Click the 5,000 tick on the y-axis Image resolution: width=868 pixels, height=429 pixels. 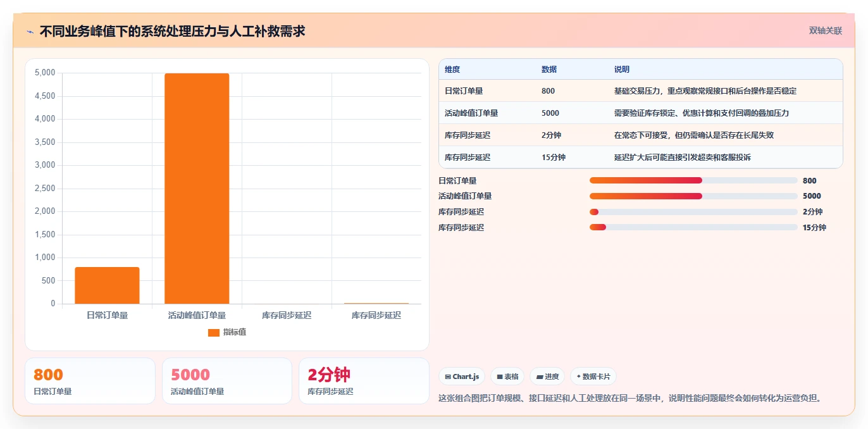point(45,73)
